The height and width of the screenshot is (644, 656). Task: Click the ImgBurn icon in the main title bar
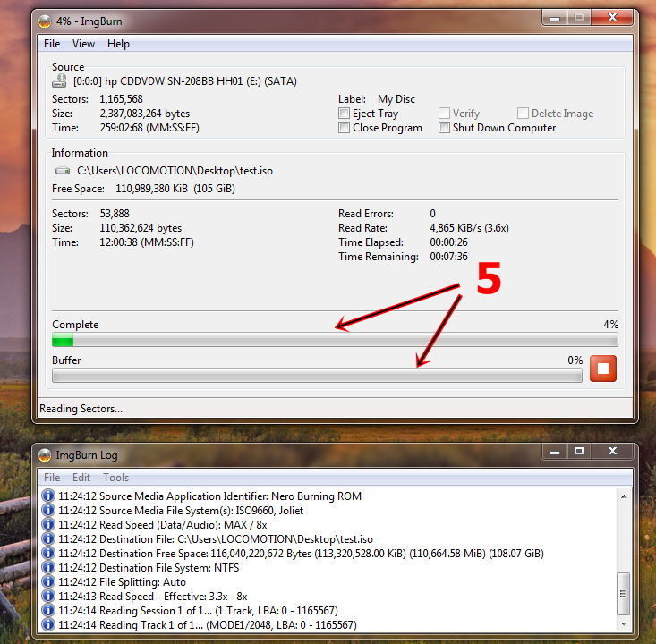[45, 21]
